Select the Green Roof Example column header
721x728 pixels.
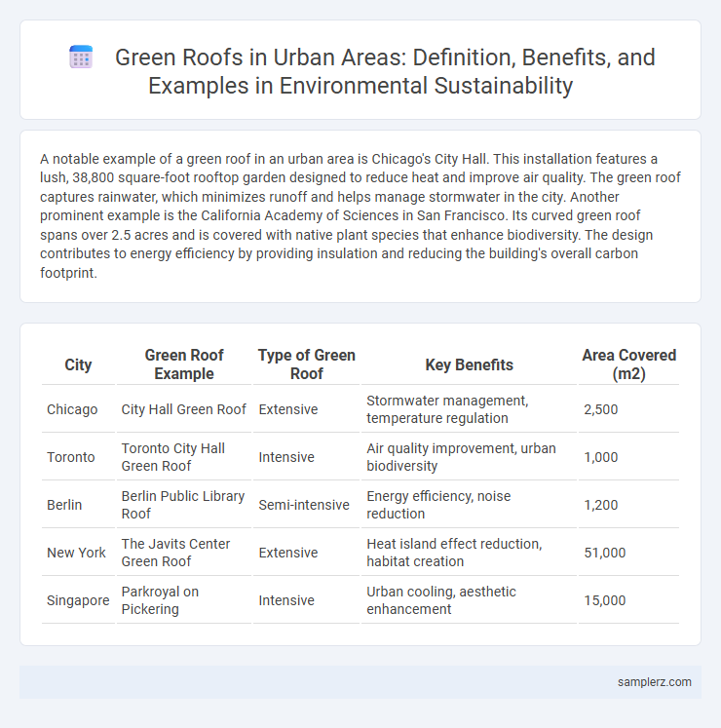[184, 364]
